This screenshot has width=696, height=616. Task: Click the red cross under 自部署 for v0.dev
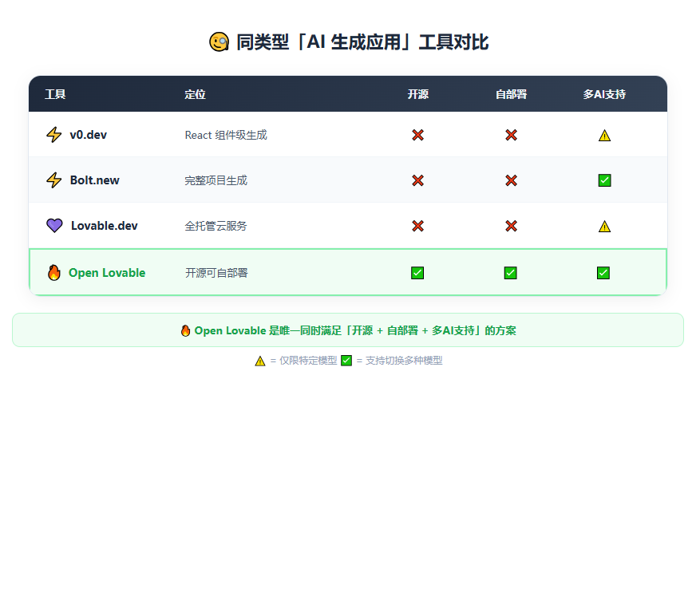512,135
